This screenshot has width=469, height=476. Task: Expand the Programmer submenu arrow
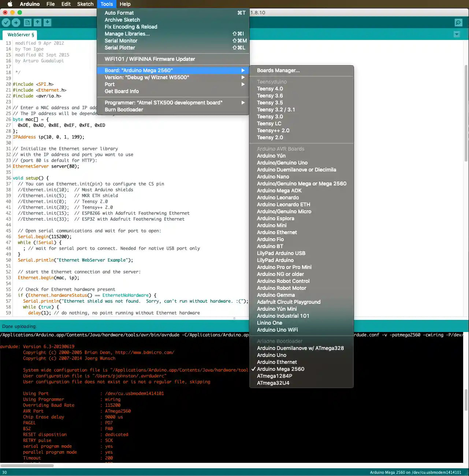click(x=243, y=103)
